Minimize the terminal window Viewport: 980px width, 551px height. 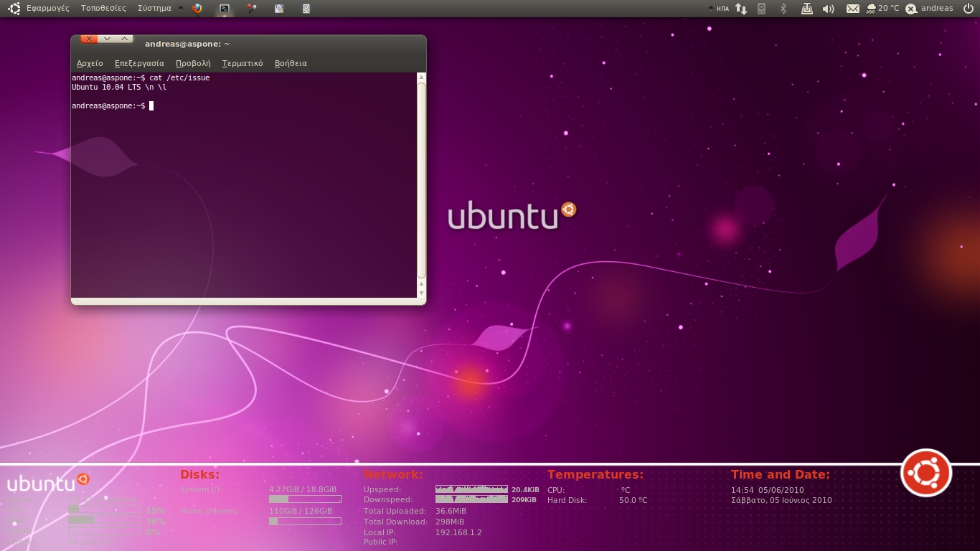pos(107,39)
